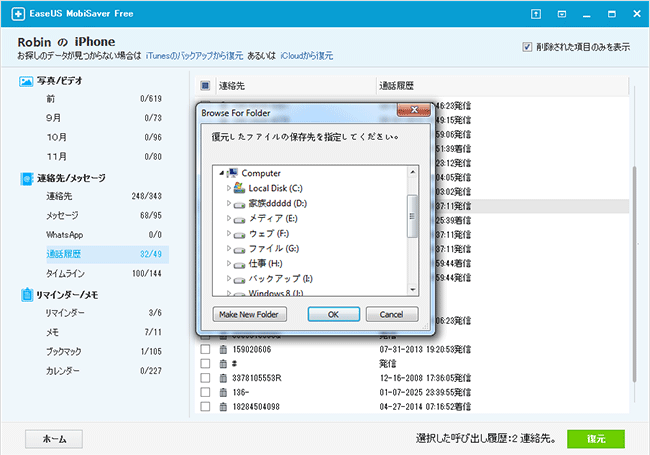Click the バックアップ (I:) drive icon
Screen dimensions: 650x455
tap(239, 280)
